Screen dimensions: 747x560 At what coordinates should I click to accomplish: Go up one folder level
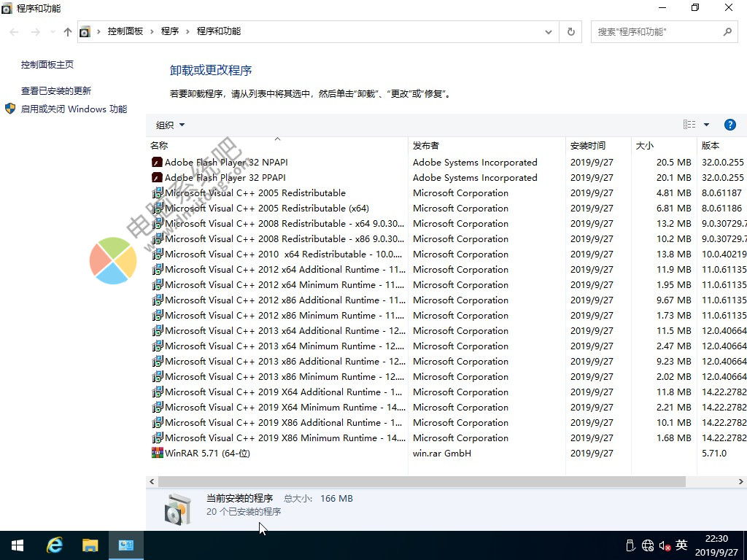click(68, 32)
